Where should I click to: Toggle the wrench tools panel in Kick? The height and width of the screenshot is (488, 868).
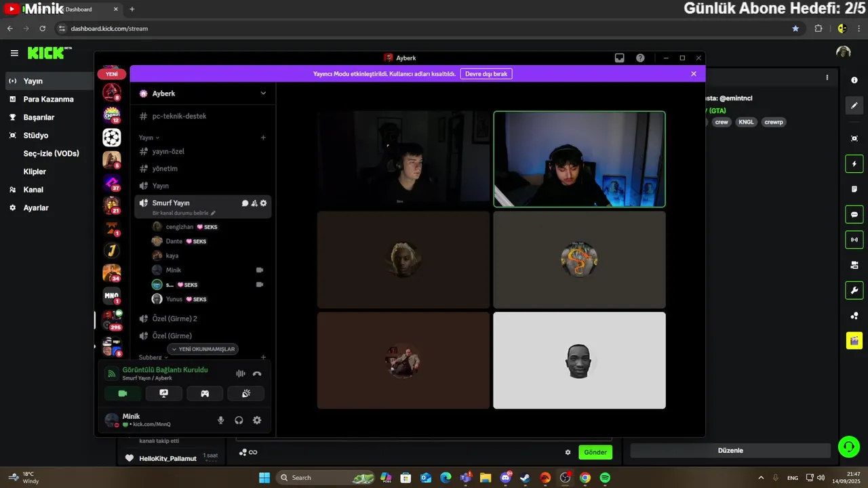[854, 290]
